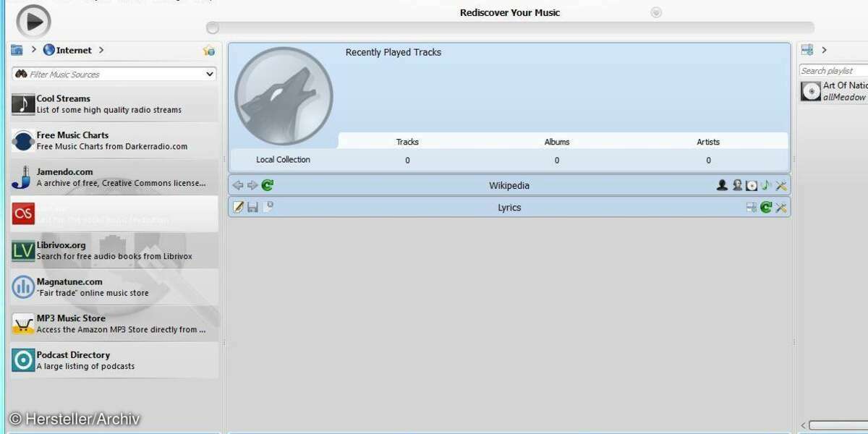
Task: Click the Internet breadcrumb link
Action: (x=73, y=50)
